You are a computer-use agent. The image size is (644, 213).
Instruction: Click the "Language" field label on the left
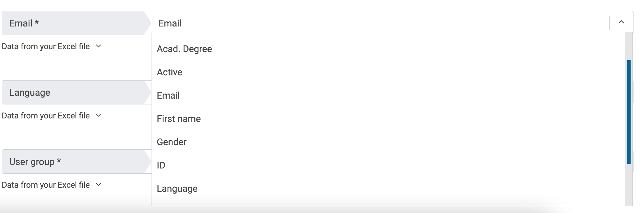tap(30, 93)
